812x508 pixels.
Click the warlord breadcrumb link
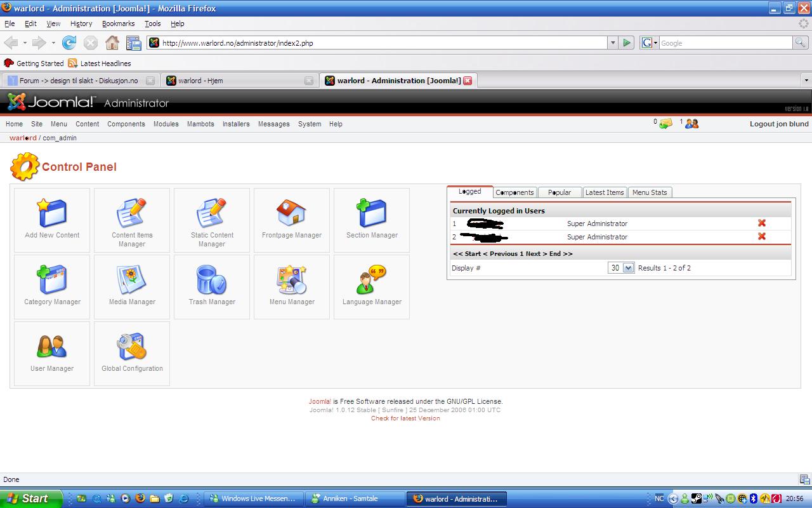pos(23,138)
